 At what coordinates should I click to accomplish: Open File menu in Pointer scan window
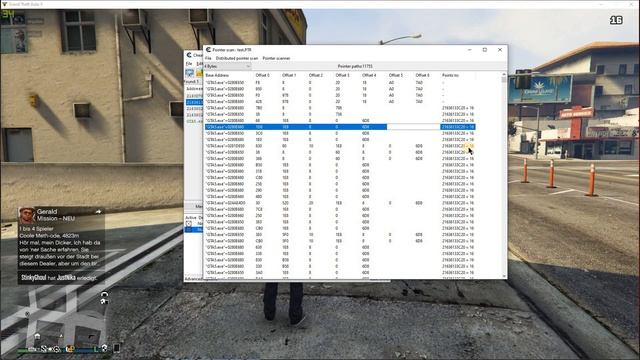pos(208,58)
